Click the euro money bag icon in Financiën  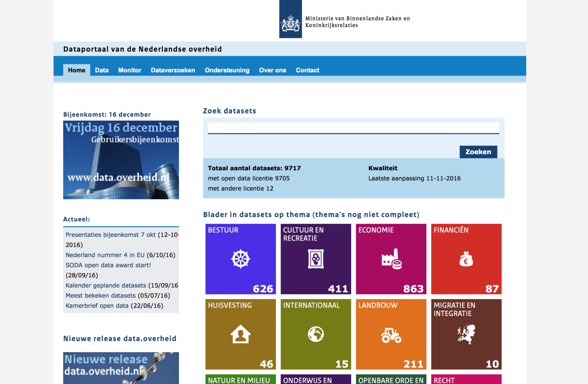point(466,259)
